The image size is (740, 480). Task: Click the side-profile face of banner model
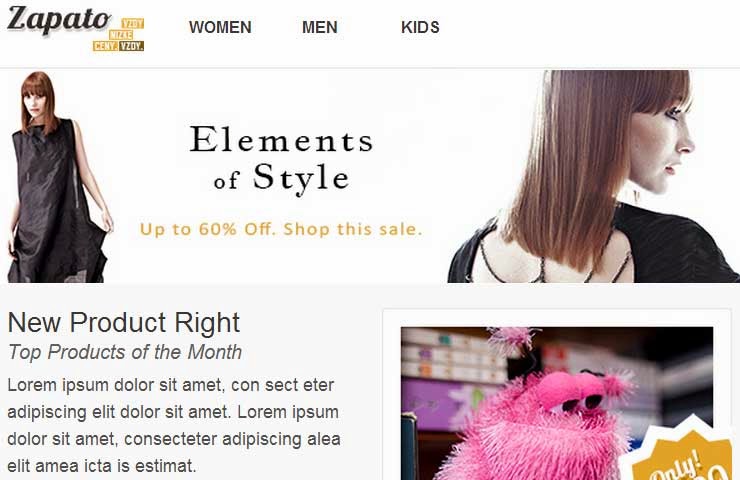pyautogui.click(x=661, y=146)
